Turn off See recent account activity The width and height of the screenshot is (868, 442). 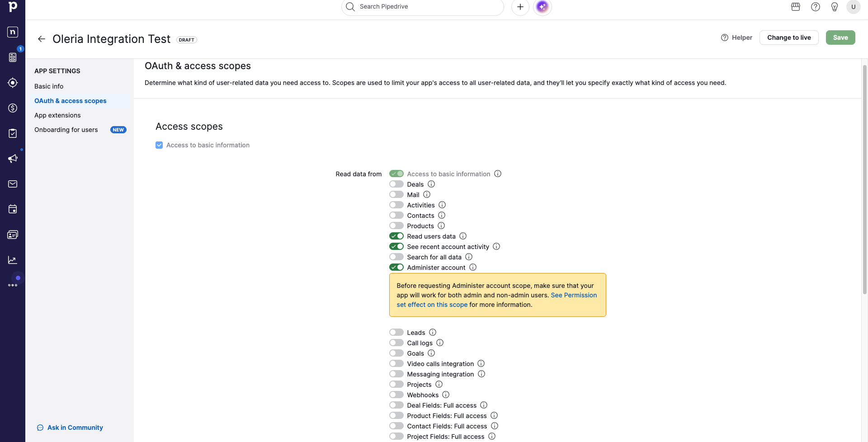coord(396,246)
